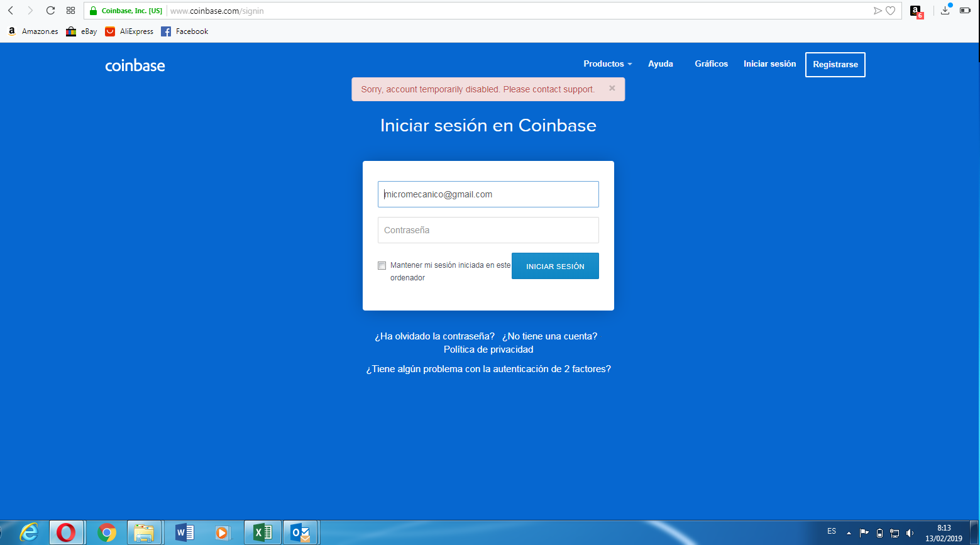The width and height of the screenshot is (980, 545).
Task: Click the browser forward arrow
Action: tap(30, 11)
